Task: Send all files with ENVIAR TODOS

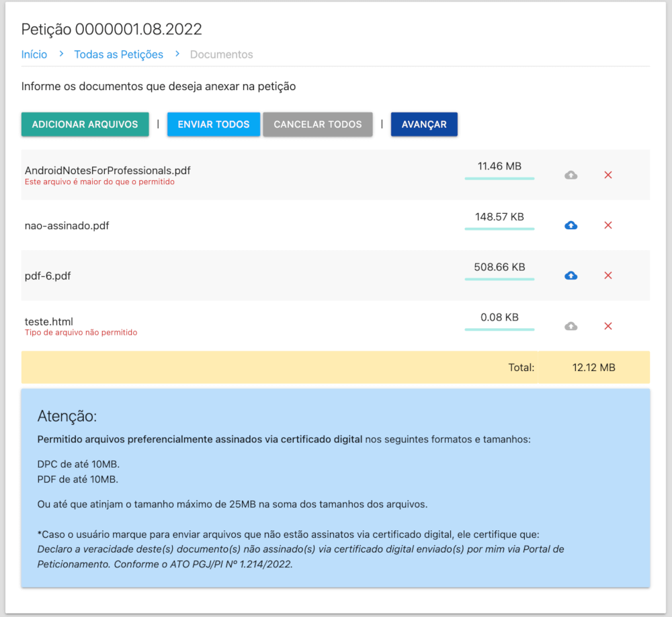Action: 214,124
